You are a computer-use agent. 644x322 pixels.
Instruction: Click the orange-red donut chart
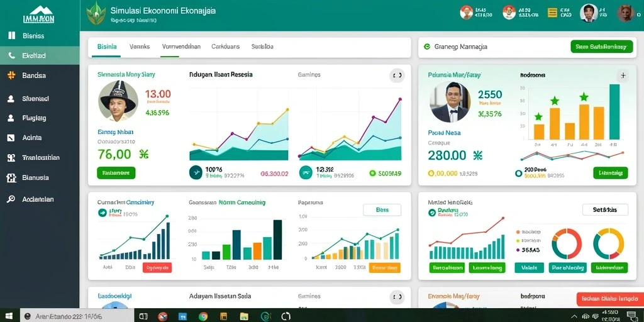click(x=567, y=244)
